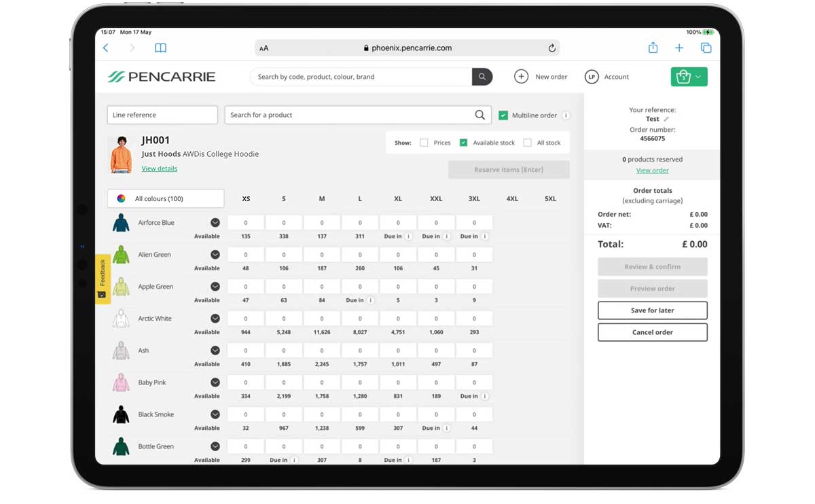Click Airforce Blue XL Due in info
This screenshot has width=815, height=504.
pyautogui.click(x=408, y=236)
